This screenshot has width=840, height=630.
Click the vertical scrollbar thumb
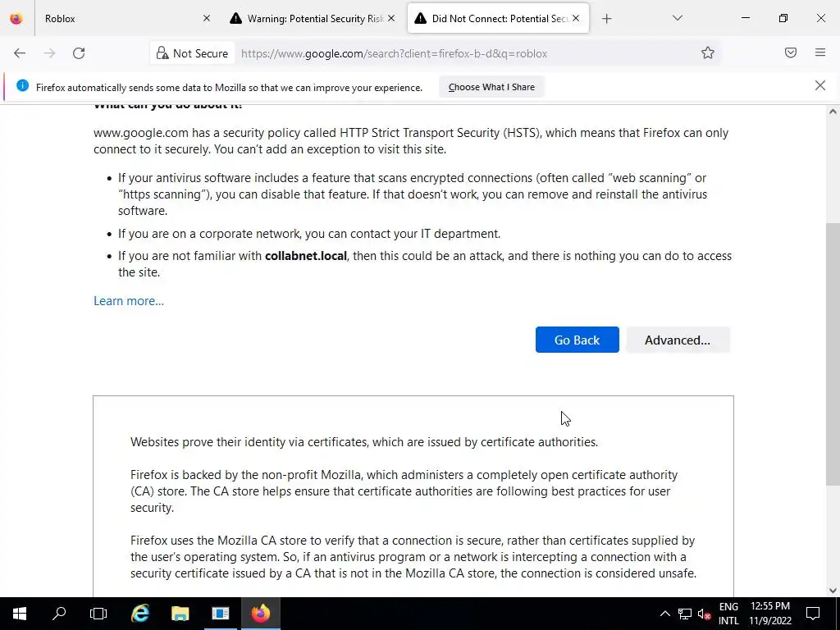pyautogui.click(x=833, y=354)
